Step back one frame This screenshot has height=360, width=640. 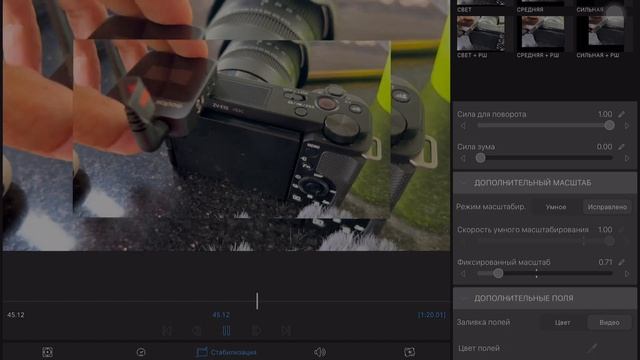click(x=197, y=331)
